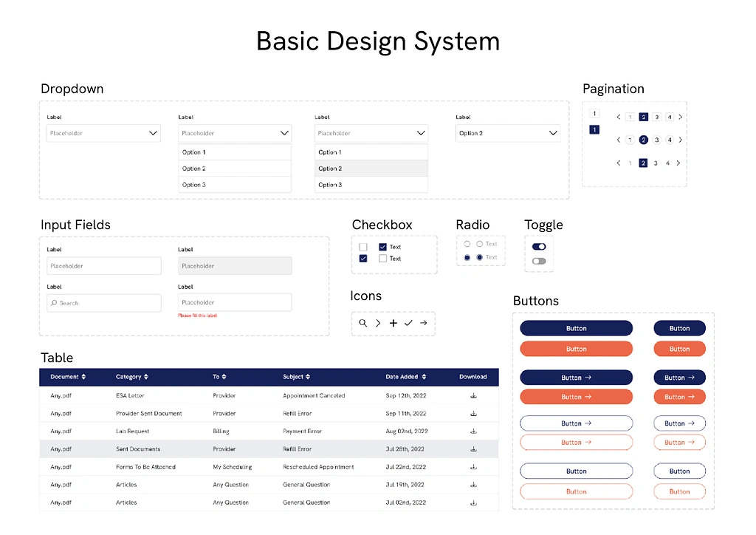Click the filled navy Button with arrow

[x=576, y=377]
